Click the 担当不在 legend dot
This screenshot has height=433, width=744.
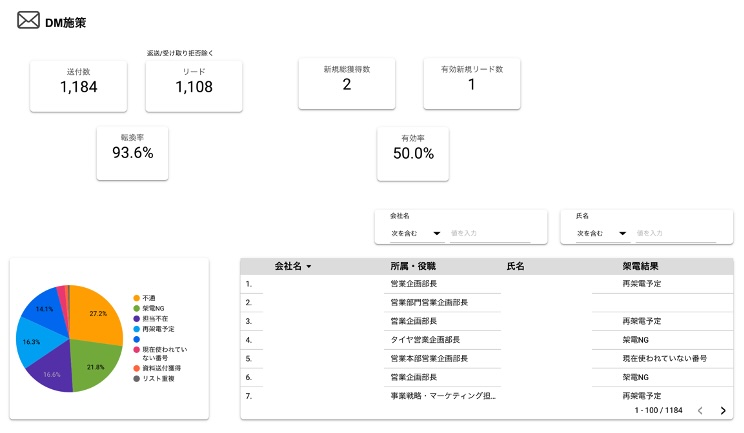pyautogui.click(x=136, y=318)
